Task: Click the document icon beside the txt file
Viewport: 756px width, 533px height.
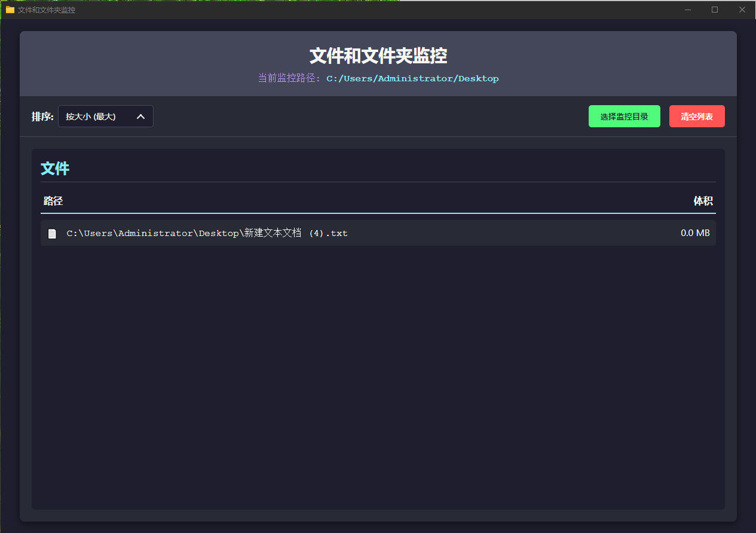Action: point(53,234)
